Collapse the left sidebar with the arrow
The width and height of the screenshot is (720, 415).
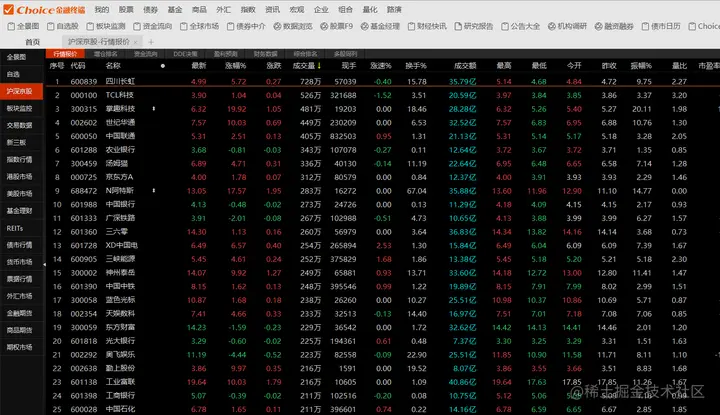45,264
